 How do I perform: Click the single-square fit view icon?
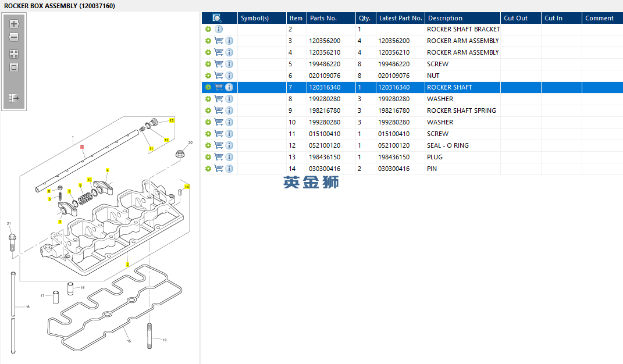point(14,67)
